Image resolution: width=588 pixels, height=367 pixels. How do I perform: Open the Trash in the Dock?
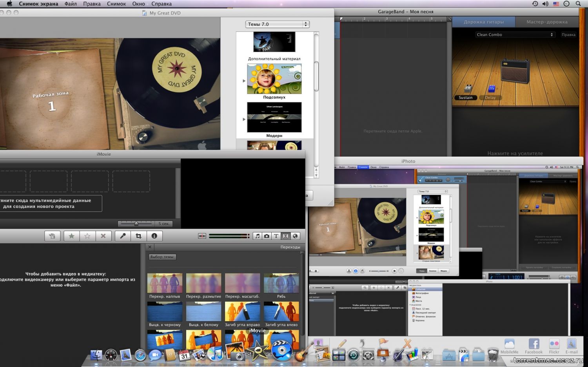coord(493,354)
